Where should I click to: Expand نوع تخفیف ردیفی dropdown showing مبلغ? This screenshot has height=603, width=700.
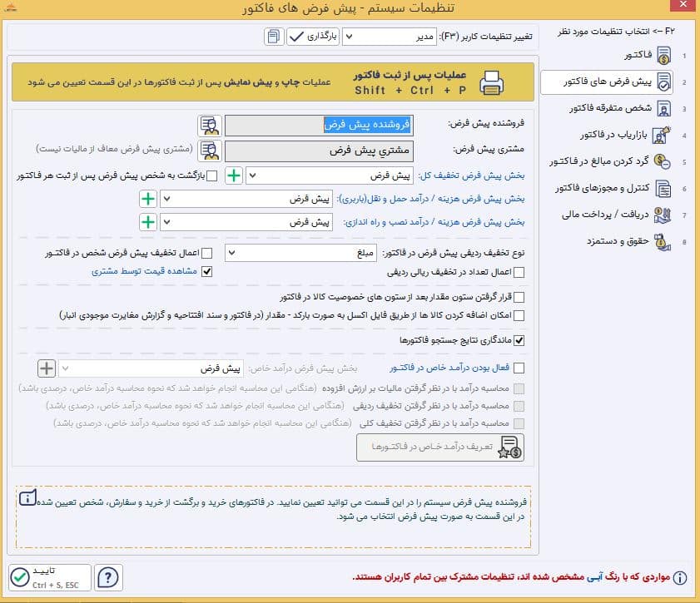pyautogui.click(x=300, y=254)
